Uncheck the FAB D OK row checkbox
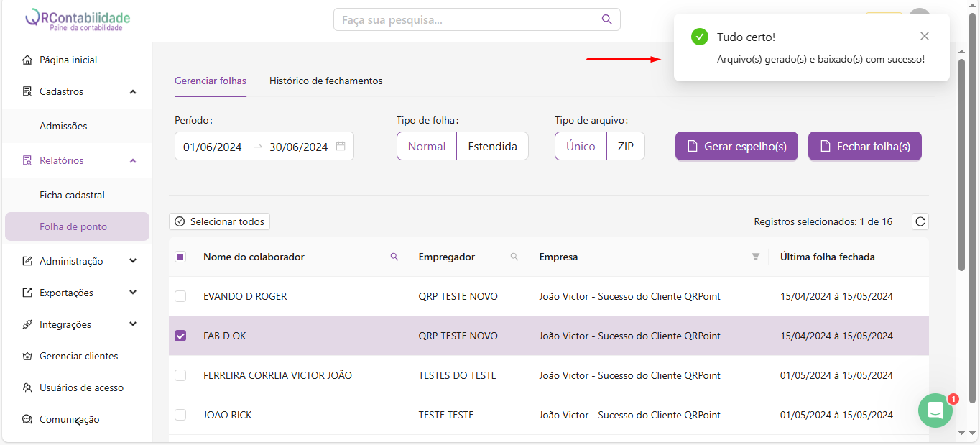Screen dimensions: 980x445 [180, 336]
